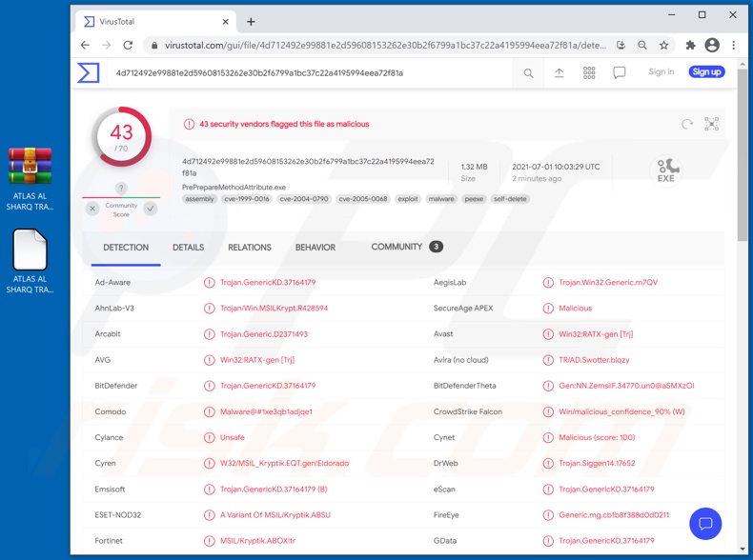This screenshot has height=560, width=753.
Task: Select the ATLAS AL SHARQ blank file desktop icon
Action: [x=30, y=262]
